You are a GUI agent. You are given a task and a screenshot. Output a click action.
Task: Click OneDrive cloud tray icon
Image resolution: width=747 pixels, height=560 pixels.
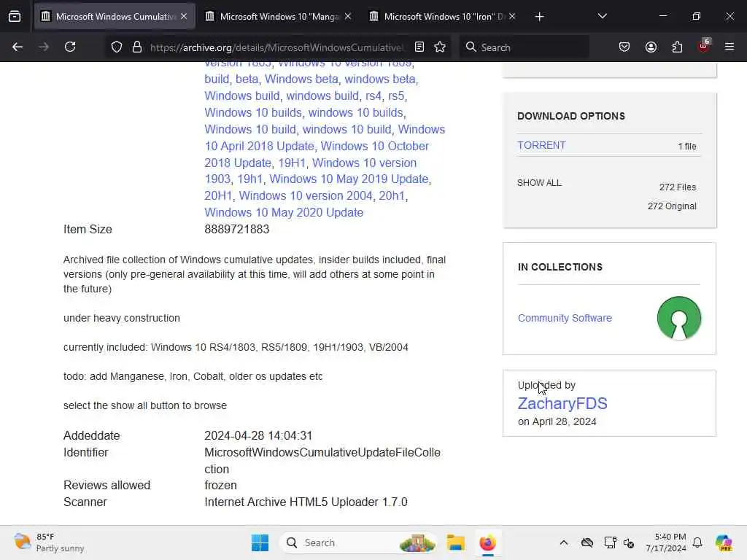[x=587, y=542]
